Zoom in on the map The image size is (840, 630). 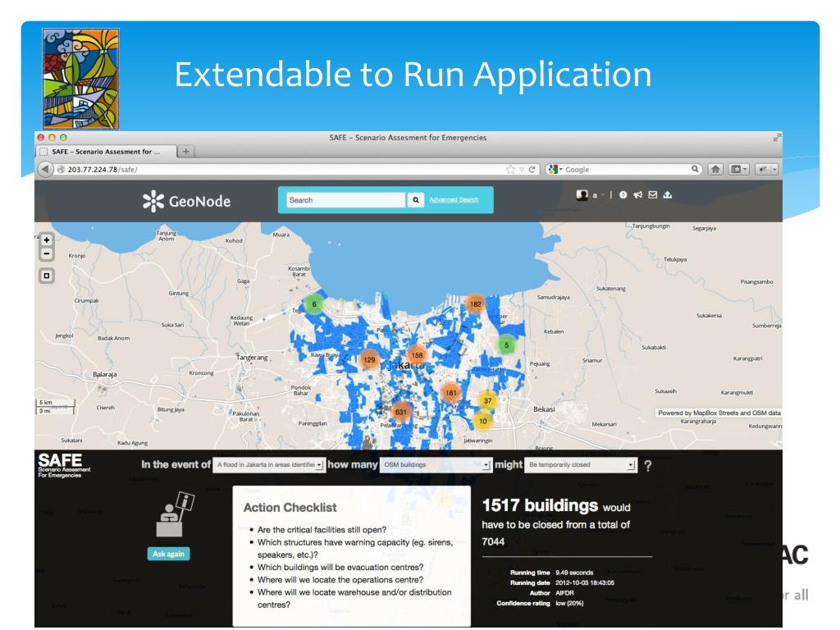[47, 240]
